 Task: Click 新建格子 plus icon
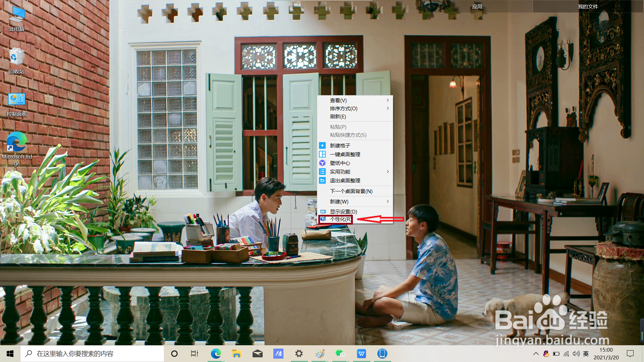coord(322,145)
